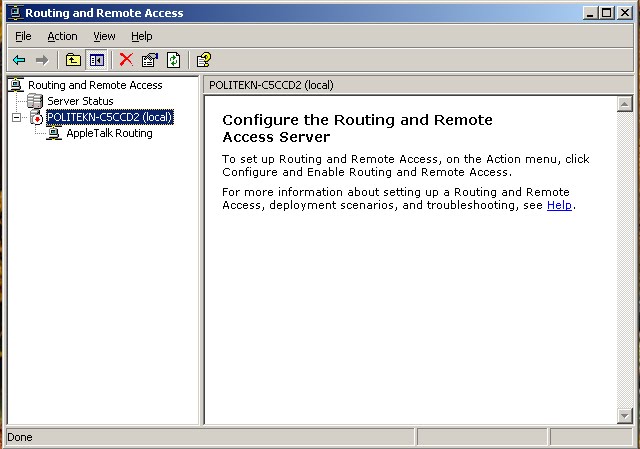
Task: Select AppleTalk Routing tree label
Action: tap(109, 133)
